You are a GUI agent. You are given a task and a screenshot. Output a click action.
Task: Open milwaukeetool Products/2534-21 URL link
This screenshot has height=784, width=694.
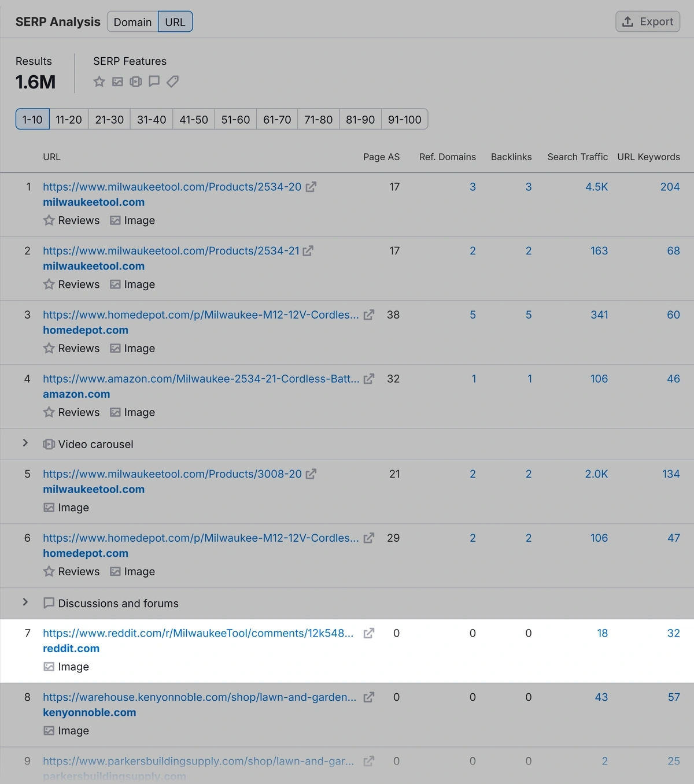coord(171,251)
